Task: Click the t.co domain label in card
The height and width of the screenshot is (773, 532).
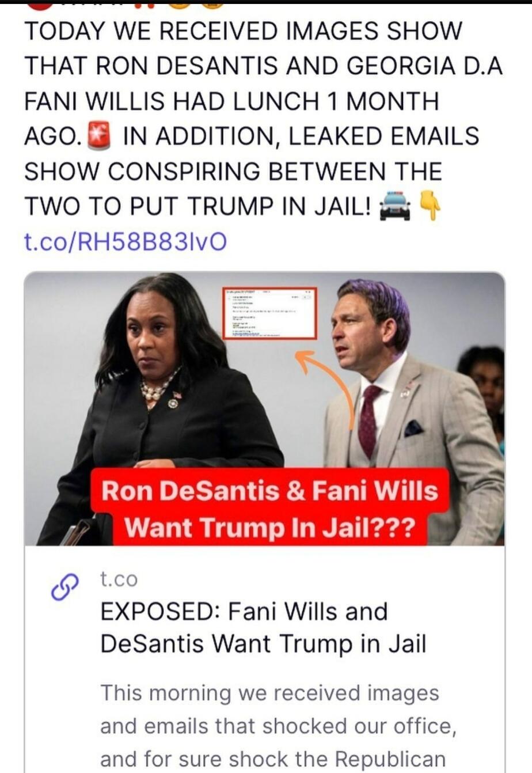Action: [x=119, y=579]
